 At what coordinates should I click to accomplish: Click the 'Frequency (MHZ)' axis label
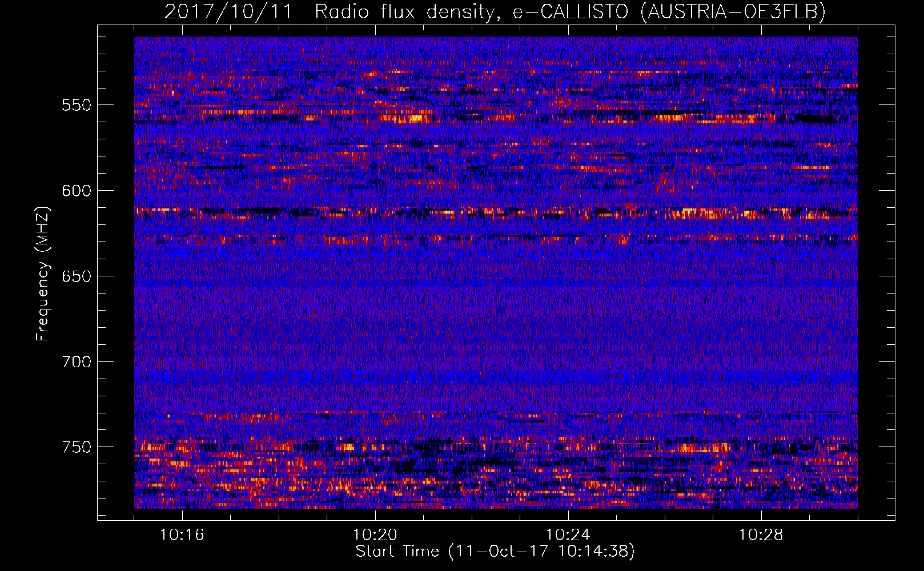click(43, 274)
